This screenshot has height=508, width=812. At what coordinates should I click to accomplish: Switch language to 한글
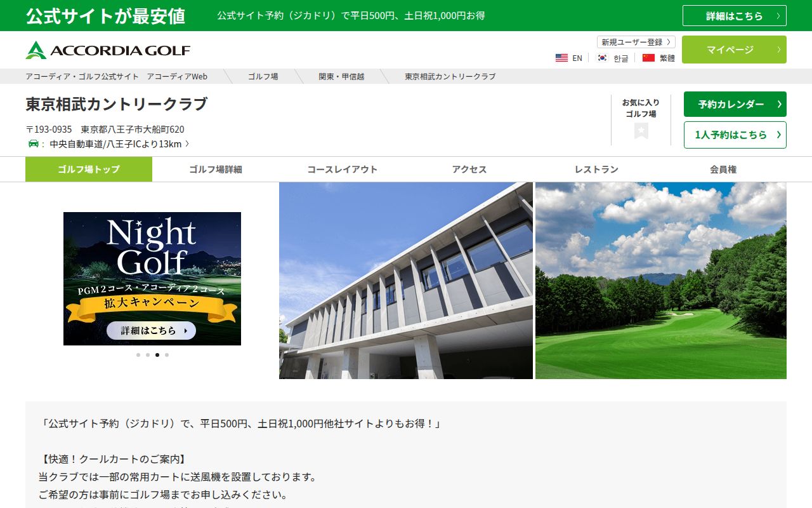[x=620, y=58]
